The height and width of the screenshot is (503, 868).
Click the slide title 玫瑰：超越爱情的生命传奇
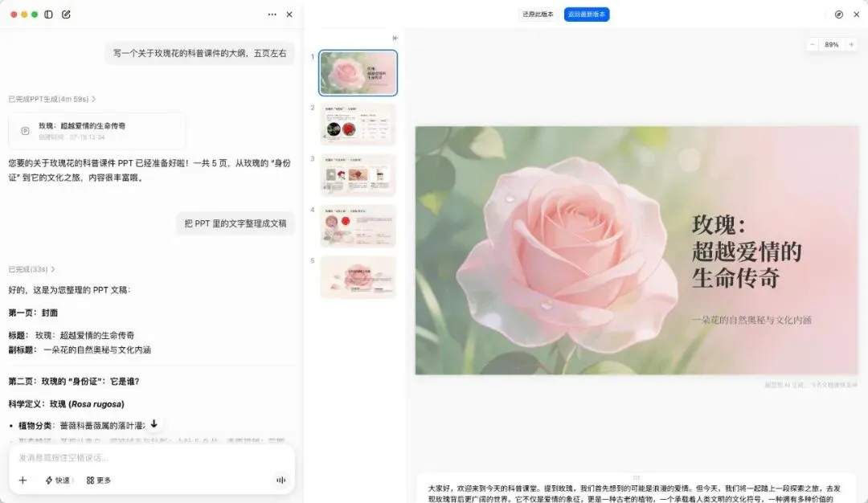click(x=746, y=251)
